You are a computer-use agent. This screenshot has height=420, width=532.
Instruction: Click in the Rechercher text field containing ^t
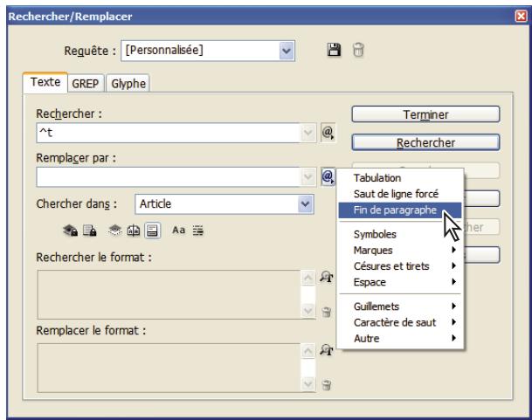pos(169,133)
